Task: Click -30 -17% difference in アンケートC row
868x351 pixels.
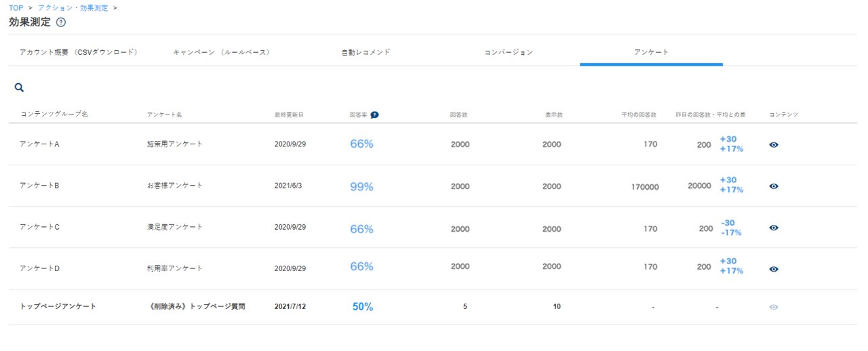Action: coord(731,228)
